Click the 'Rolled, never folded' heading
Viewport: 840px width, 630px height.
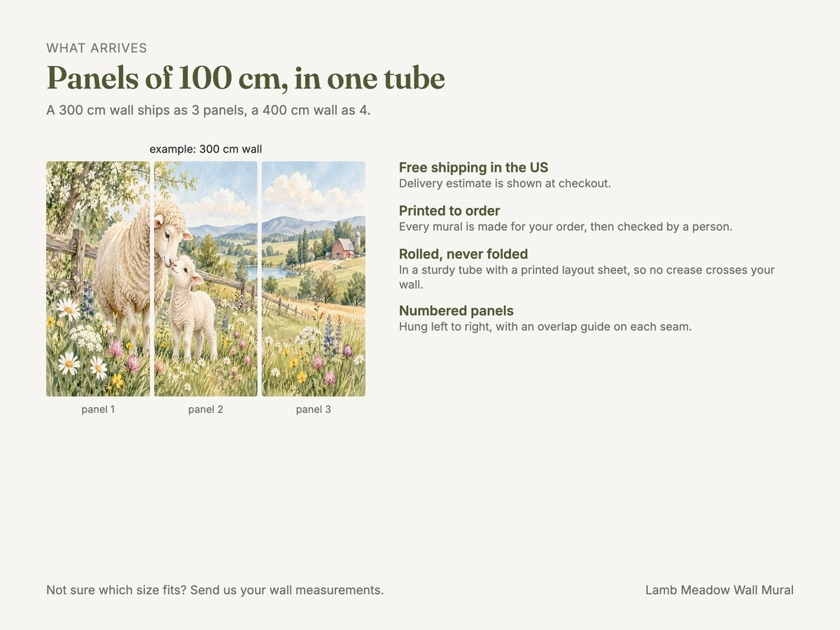[x=463, y=254]
